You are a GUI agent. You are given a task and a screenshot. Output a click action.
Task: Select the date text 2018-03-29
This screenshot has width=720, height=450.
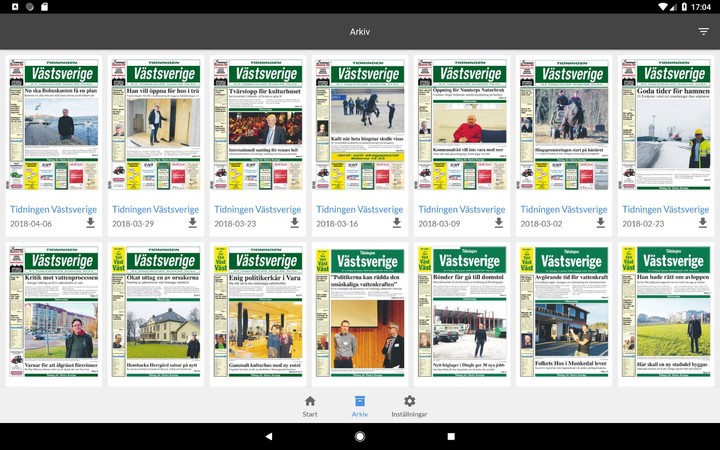[x=133, y=224]
